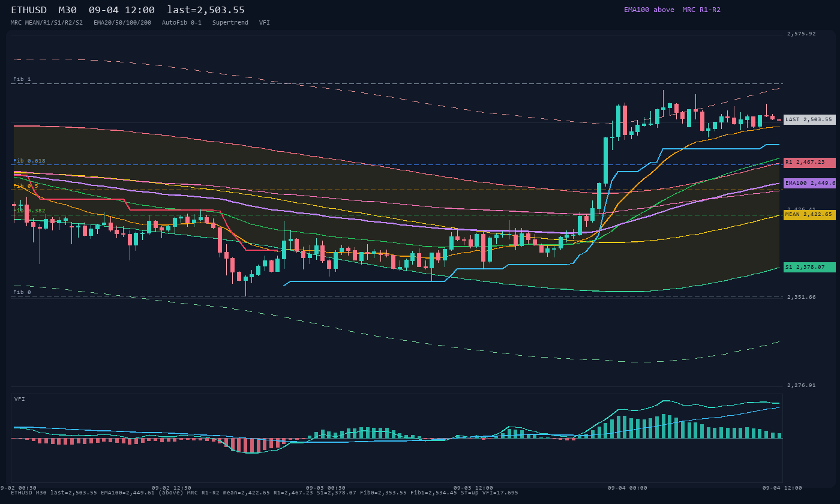The height and width of the screenshot is (504, 840).
Task: Click the 09-04 12:00 time axis tick
Action: pyautogui.click(x=782, y=488)
